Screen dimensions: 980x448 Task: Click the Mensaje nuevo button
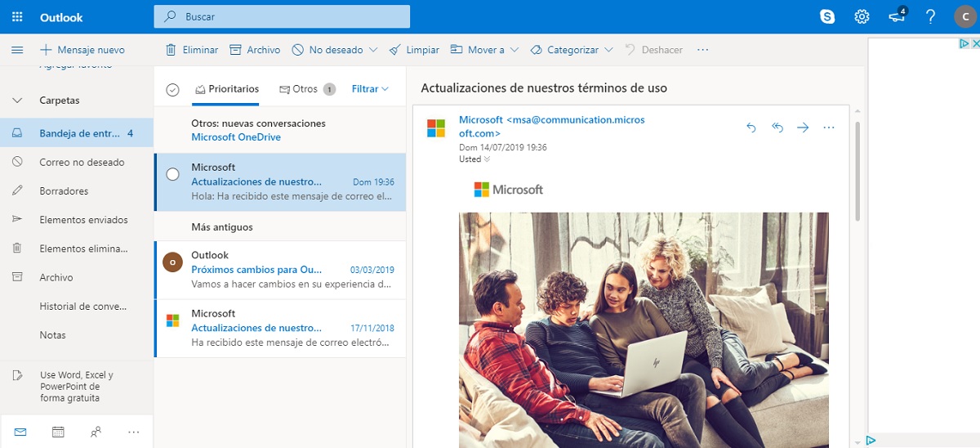82,50
